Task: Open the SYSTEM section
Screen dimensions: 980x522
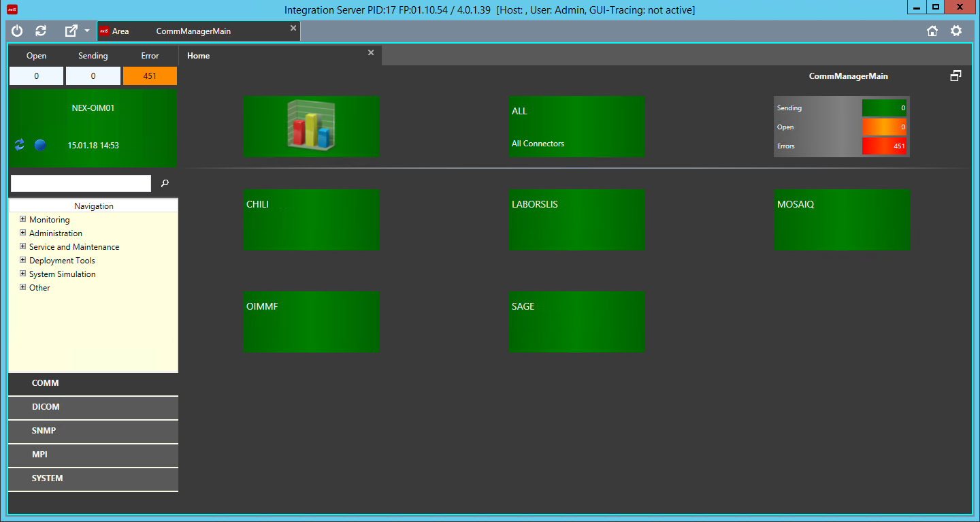Action: point(93,478)
